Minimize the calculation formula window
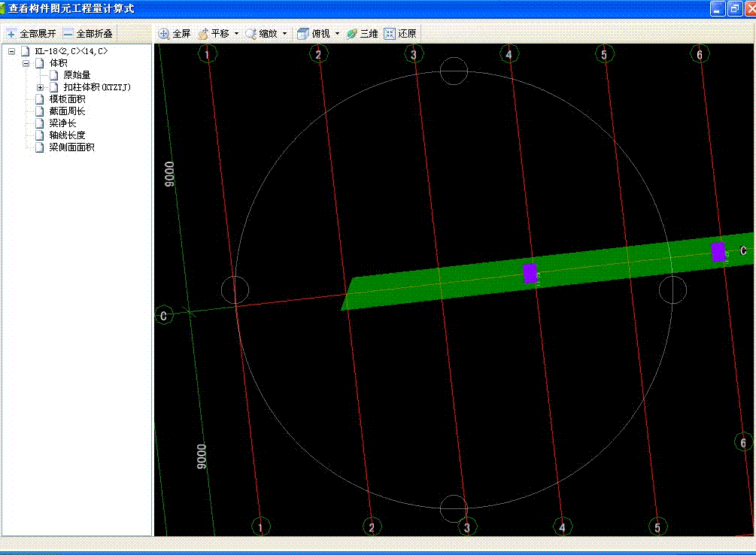Viewport: 756px width, 555px height. click(718, 8)
